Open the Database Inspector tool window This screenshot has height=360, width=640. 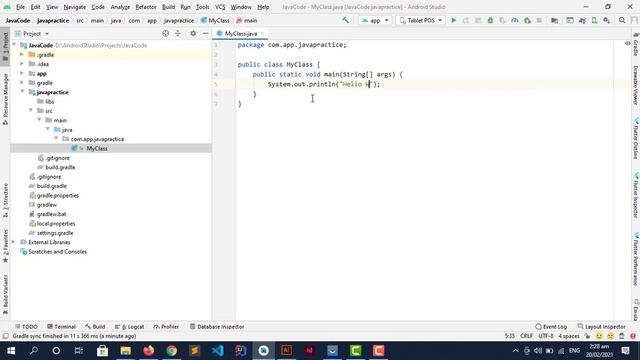tap(217, 327)
